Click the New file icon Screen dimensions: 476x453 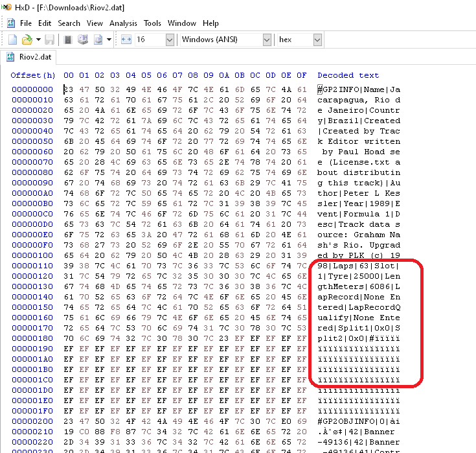[x=12, y=40]
